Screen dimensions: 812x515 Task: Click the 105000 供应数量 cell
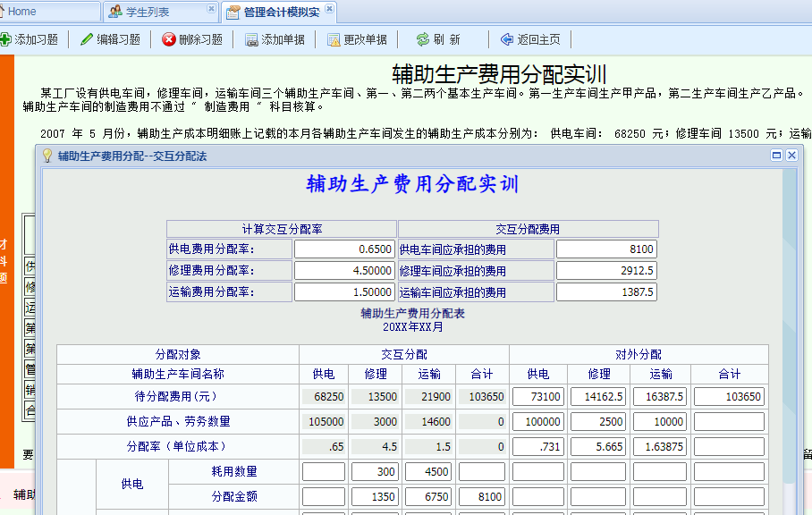(324, 421)
